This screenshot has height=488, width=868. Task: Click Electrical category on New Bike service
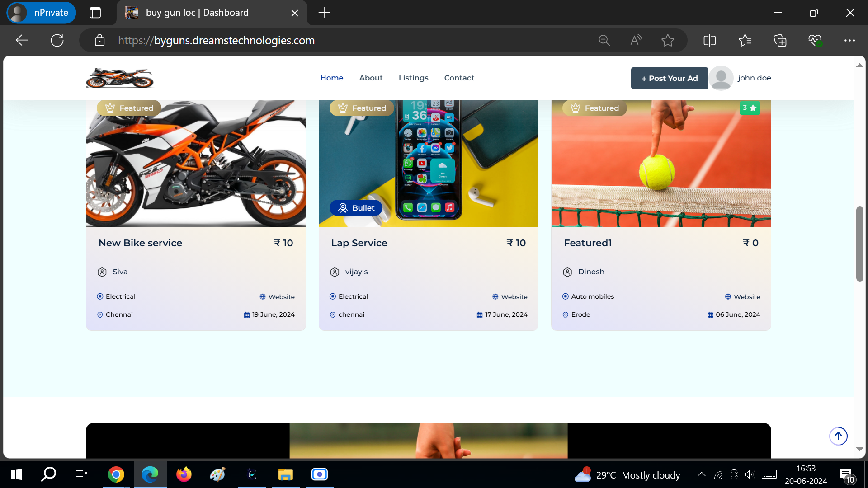pyautogui.click(x=120, y=296)
